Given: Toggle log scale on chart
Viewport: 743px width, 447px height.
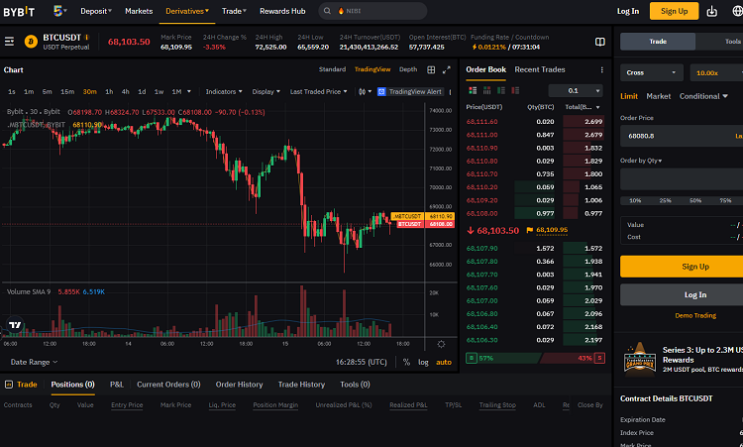Looking at the screenshot, I should (x=423, y=362).
